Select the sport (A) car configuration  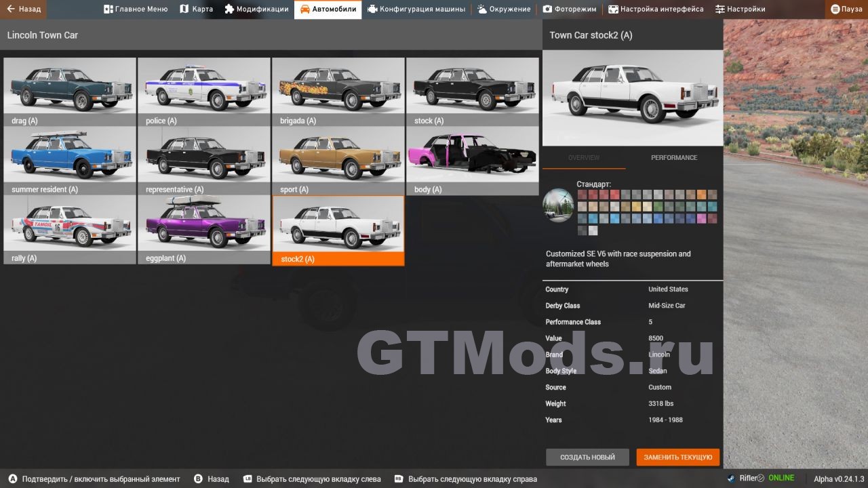pos(338,161)
